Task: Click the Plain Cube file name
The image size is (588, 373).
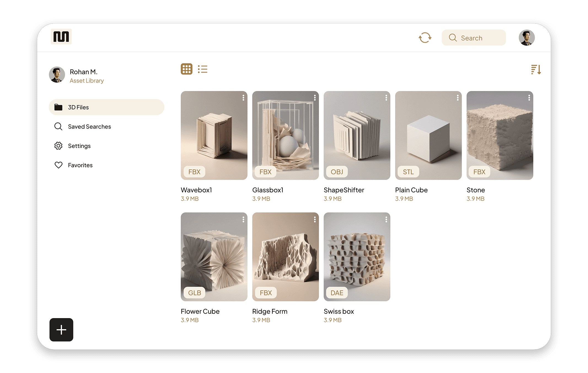Action: click(x=411, y=190)
